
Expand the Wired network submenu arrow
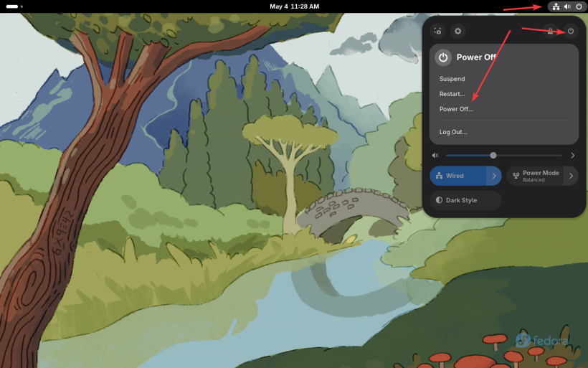coord(494,176)
